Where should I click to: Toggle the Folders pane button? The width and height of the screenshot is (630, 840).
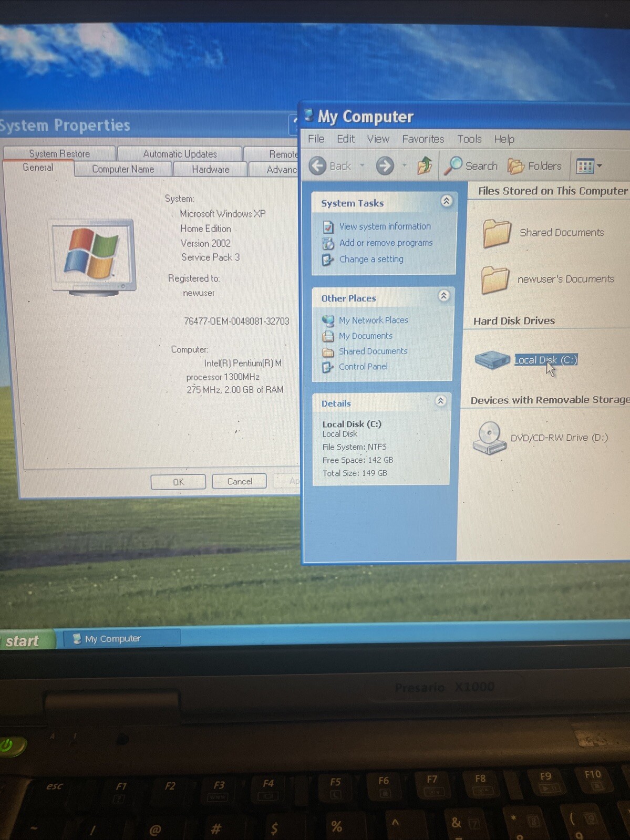tap(534, 166)
